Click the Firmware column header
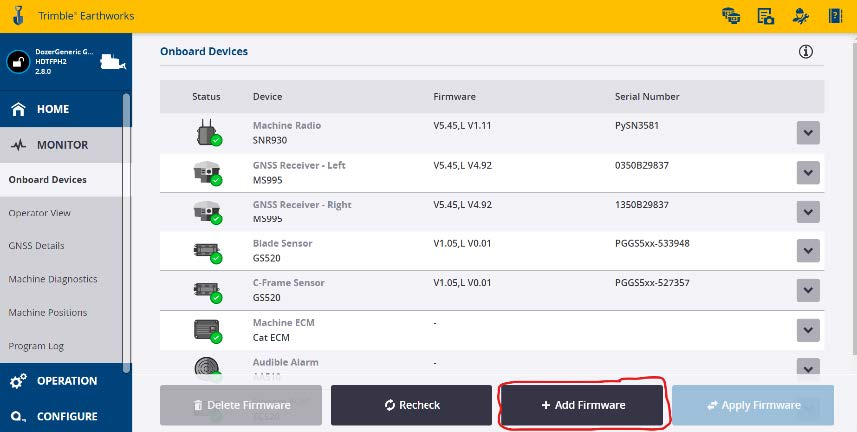The image size is (857, 432). (x=454, y=97)
